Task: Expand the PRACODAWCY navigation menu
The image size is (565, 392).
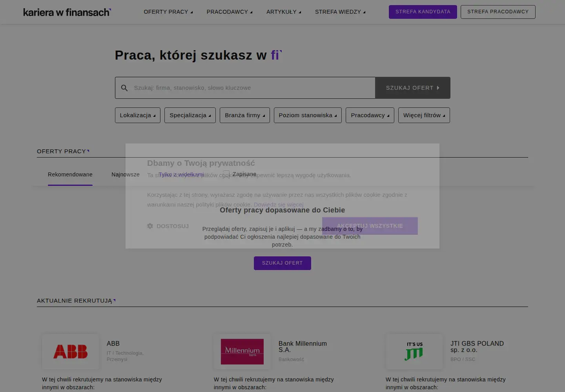Action: pyautogui.click(x=230, y=12)
